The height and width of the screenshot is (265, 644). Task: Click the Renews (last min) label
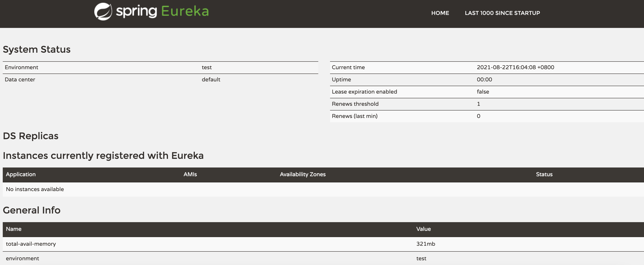[x=354, y=116]
